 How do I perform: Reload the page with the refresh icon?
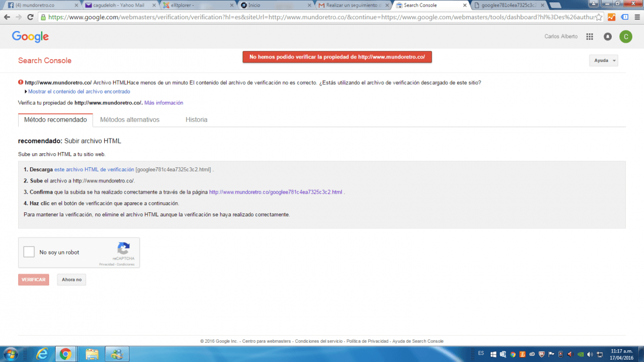tap(30, 17)
